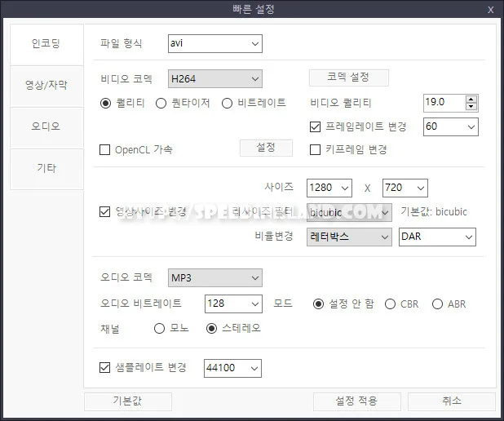Viewport: 504px width, 421px height.
Task: Choose the 퀀타이저 radio option
Action: coord(161,104)
